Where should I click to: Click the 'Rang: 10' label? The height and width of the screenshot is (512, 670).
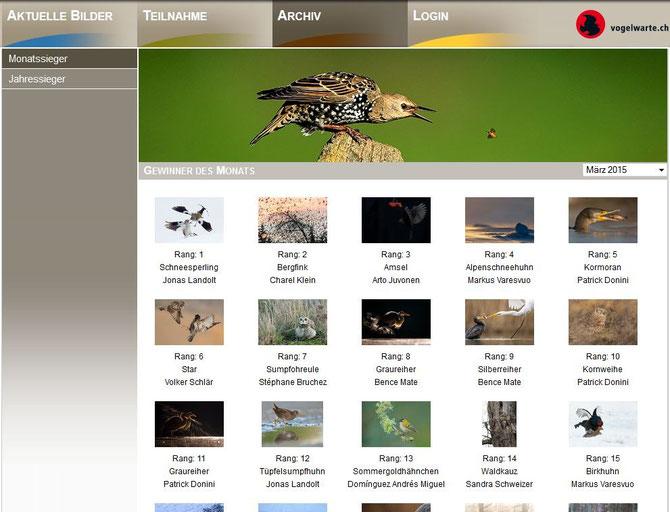(x=602, y=356)
